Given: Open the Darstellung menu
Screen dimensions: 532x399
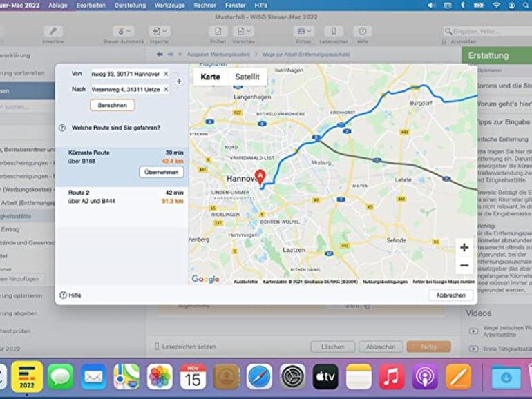Looking at the screenshot, I should pyautogui.click(x=131, y=6).
